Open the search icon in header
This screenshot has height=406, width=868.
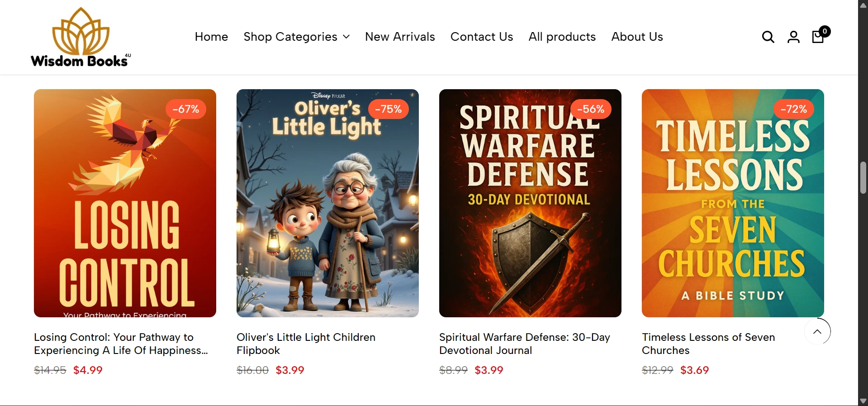click(x=768, y=37)
